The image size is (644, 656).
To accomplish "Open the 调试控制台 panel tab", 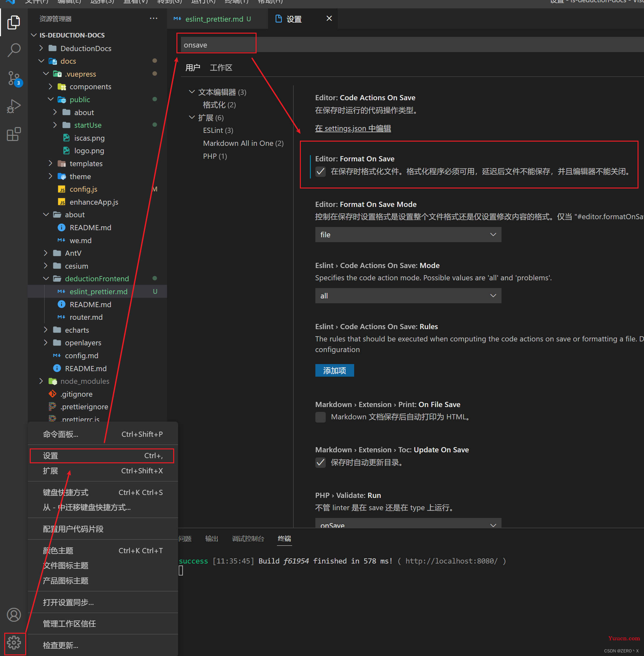I will tap(248, 538).
